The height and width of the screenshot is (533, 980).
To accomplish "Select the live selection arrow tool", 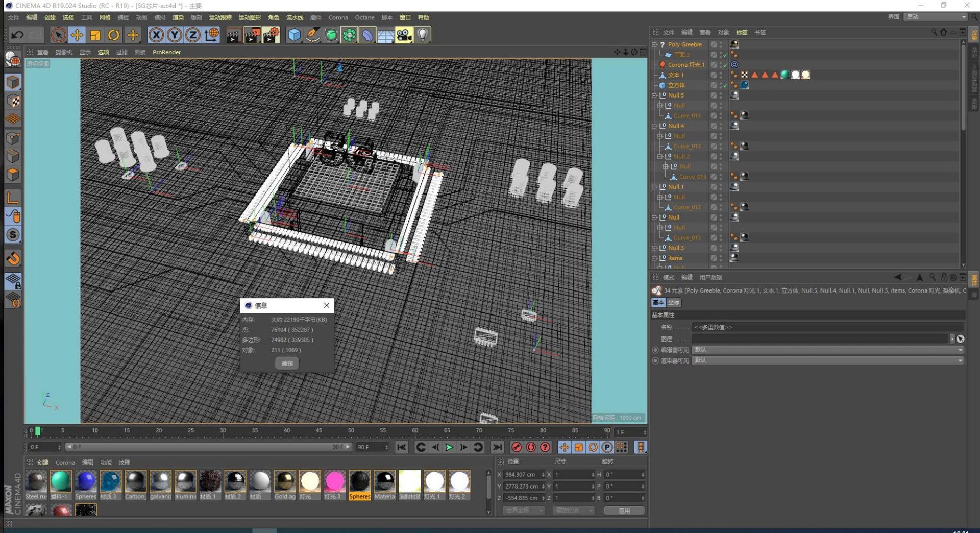I will [58, 35].
